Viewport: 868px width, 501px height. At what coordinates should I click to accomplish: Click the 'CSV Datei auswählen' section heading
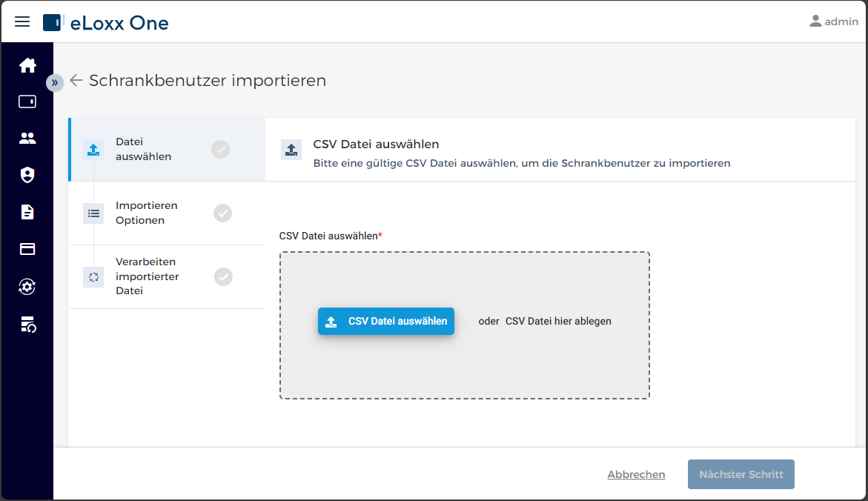[376, 144]
